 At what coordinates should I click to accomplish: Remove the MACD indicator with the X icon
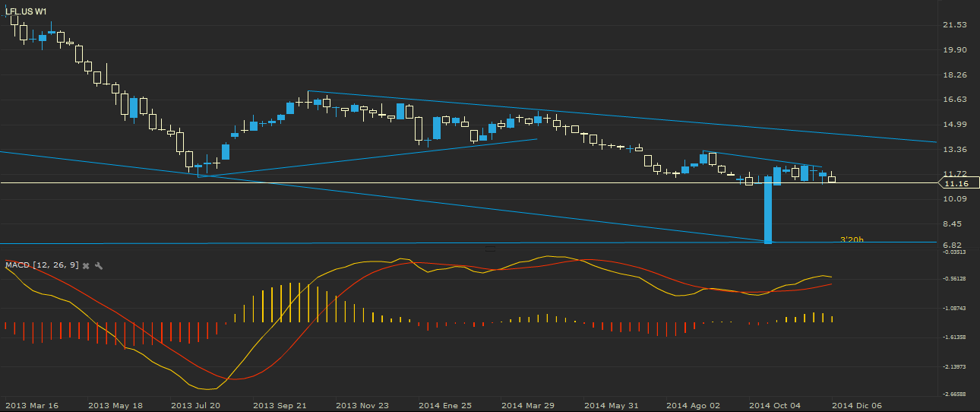point(86,265)
